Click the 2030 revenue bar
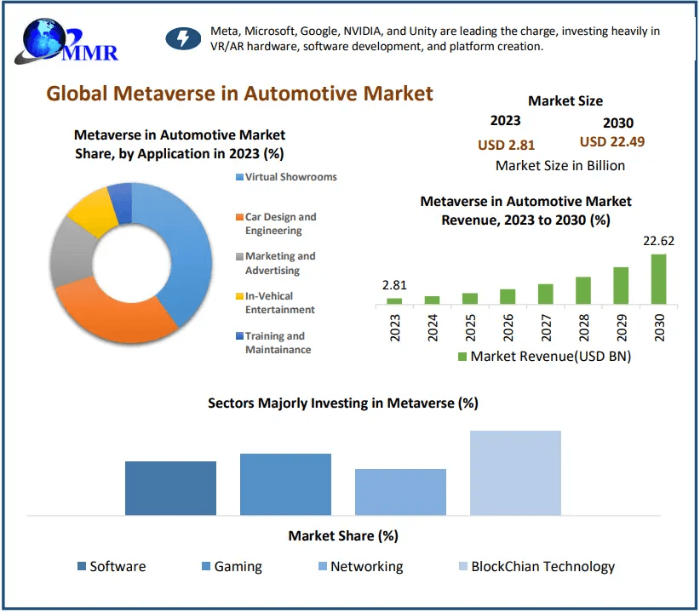700x612 pixels. click(658, 279)
